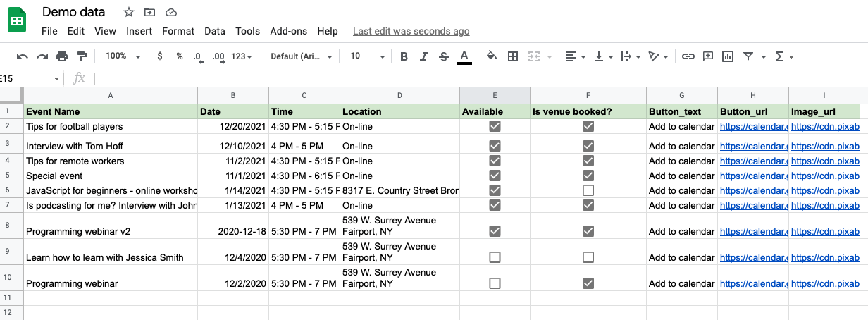Expand the name box dropdown arrow
The image size is (868, 320).
click(x=57, y=78)
